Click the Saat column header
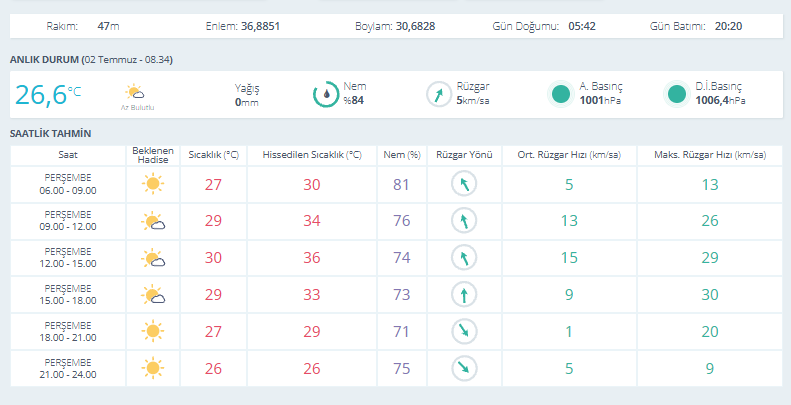 click(68, 155)
